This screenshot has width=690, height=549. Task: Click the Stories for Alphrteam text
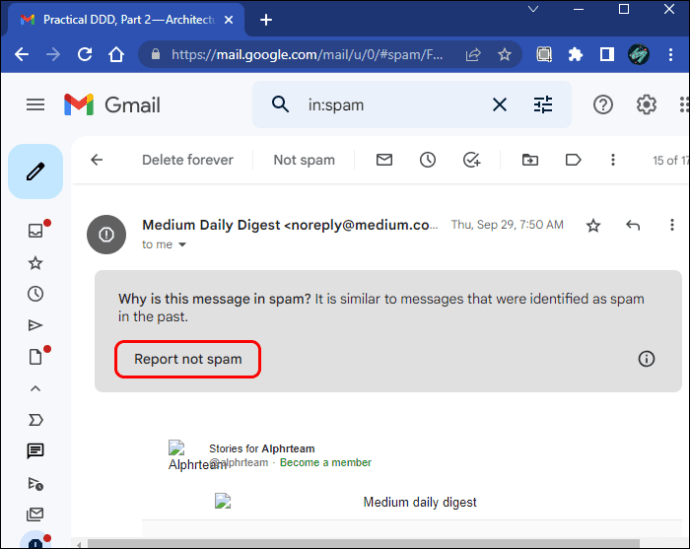tap(262, 449)
